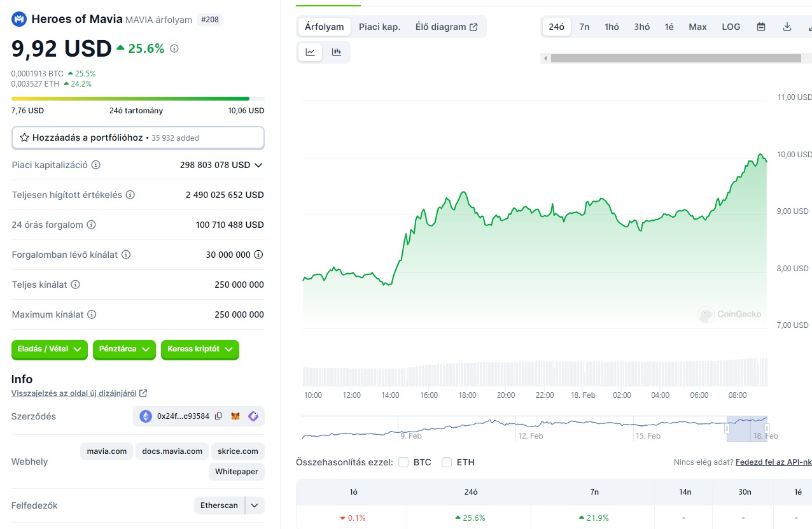Switch to the candlestick chart view
The width and height of the screenshot is (812, 529).
[x=337, y=52]
